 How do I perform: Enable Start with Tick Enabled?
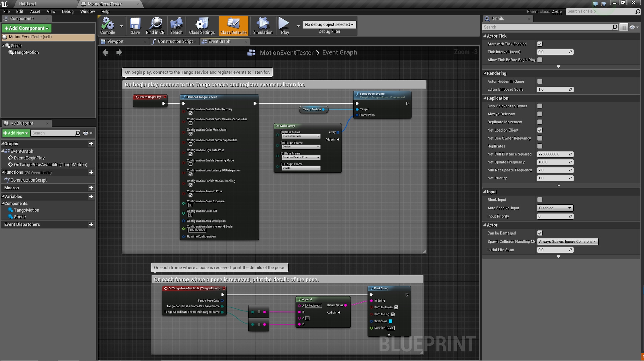coord(540,44)
